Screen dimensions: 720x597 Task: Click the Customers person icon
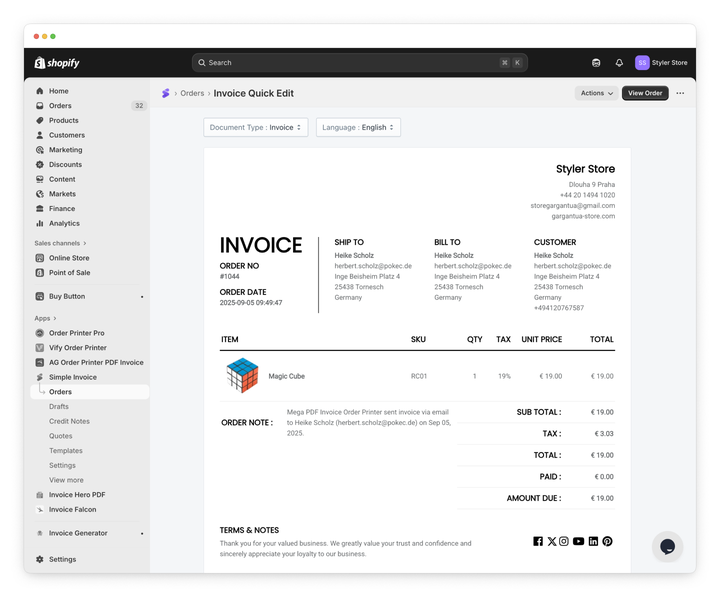(x=40, y=135)
